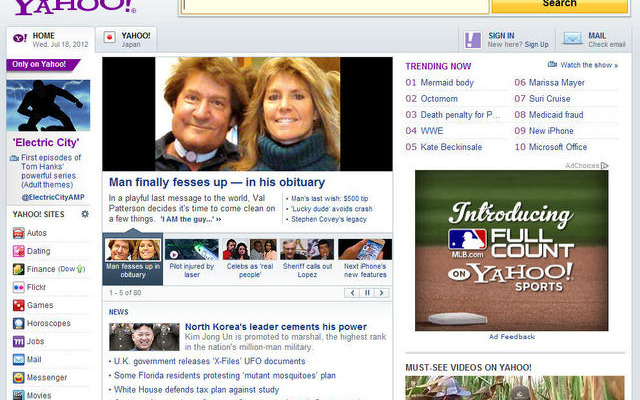Click the Ad Feedback link
The height and width of the screenshot is (400, 640).
pos(512,337)
